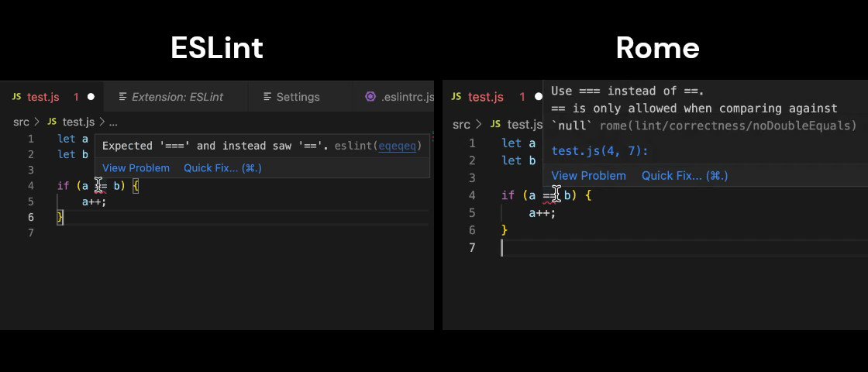Click let a on line 1 ESLint
The height and width of the screenshot is (372, 868).
point(73,139)
